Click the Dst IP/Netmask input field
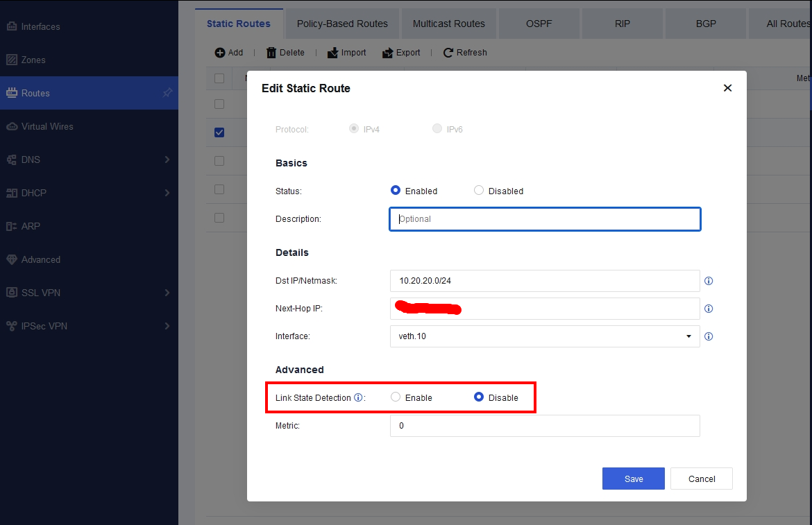Screen dimensions: 812x525 pos(545,281)
